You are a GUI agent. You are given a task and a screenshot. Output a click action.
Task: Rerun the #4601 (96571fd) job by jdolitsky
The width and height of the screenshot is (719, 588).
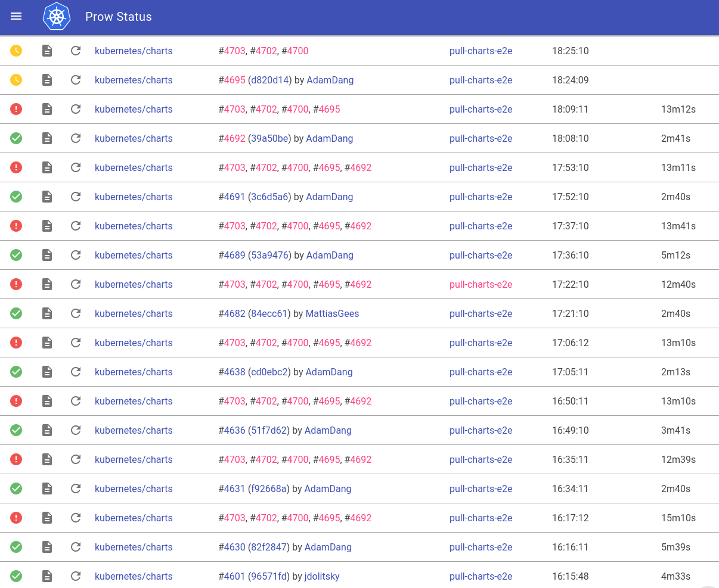(x=76, y=576)
